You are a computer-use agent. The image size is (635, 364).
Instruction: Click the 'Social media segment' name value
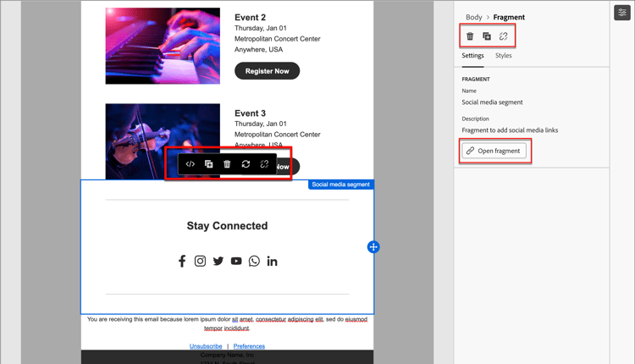(x=492, y=102)
